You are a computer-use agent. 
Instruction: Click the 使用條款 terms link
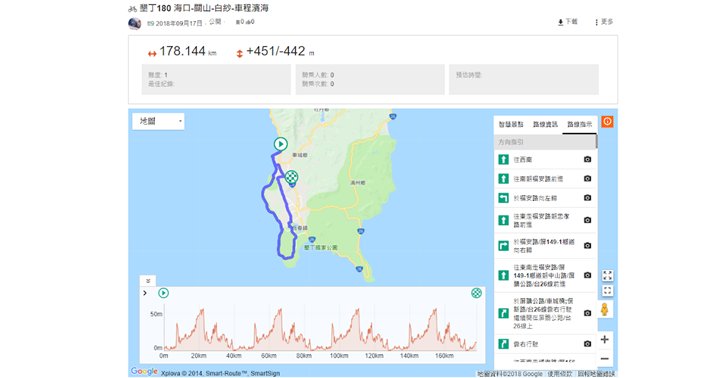[560, 374]
